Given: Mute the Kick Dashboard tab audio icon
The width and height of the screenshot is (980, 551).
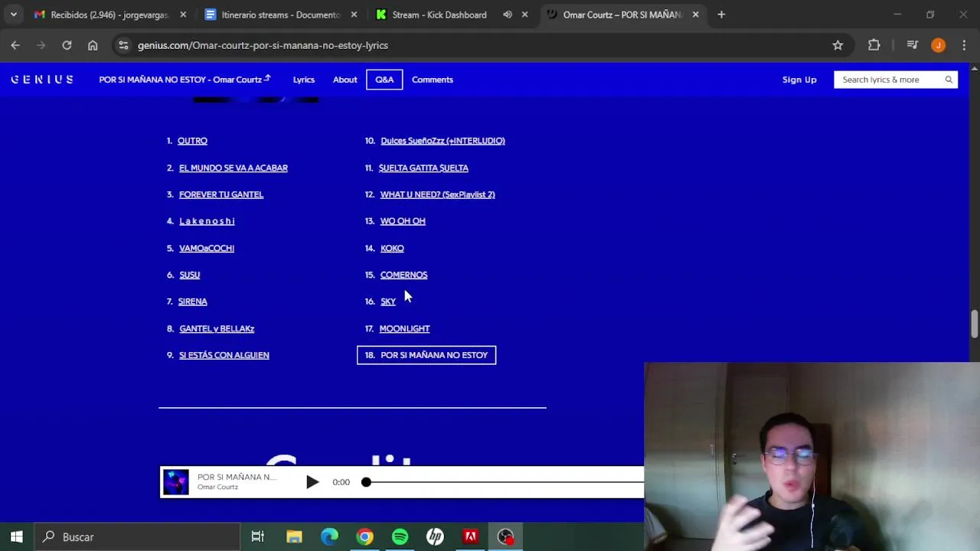Looking at the screenshot, I should click(507, 15).
